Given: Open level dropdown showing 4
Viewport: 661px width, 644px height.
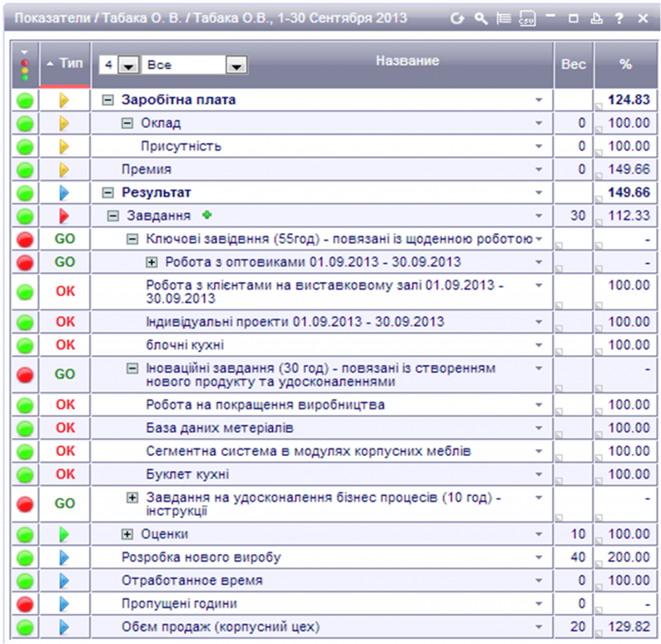Looking at the screenshot, I should 128,65.
